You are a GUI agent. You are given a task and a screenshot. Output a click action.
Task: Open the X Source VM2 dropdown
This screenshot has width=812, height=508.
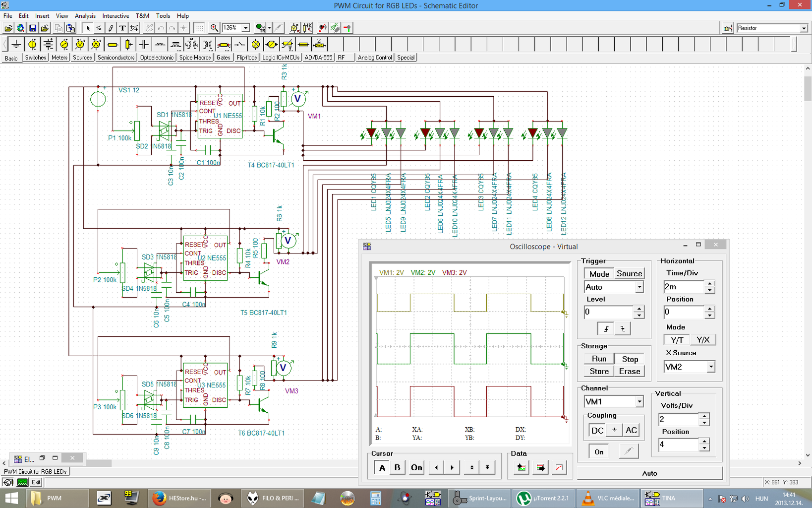coord(710,367)
